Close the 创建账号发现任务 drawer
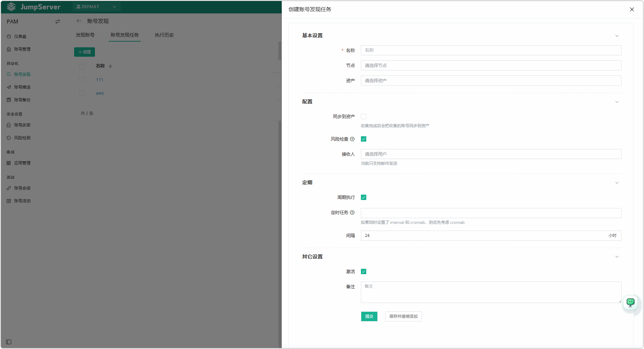The height and width of the screenshot is (349, 644). point(632,9)
